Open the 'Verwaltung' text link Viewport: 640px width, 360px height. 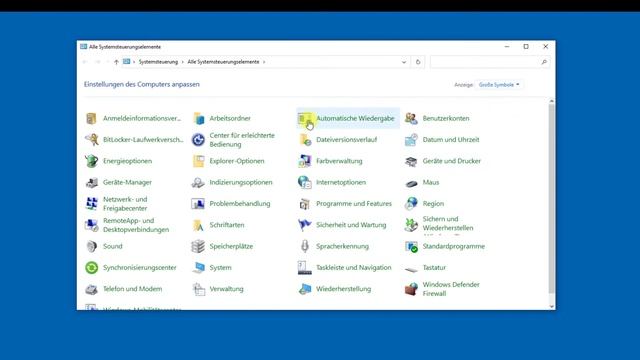point(226,289)
